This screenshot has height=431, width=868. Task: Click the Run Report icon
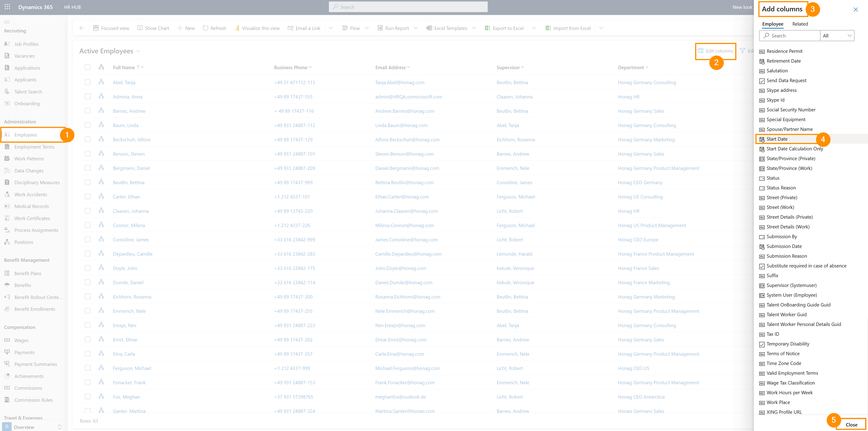coord(380,28)
